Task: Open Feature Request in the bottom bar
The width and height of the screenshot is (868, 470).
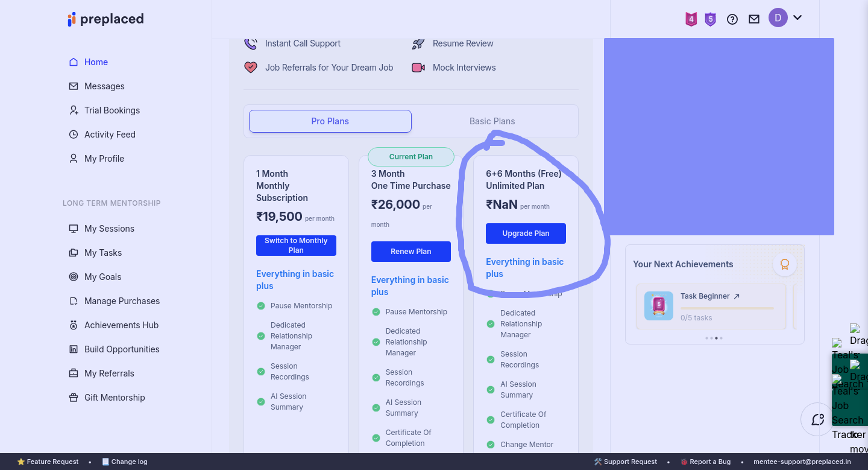Action: click(48, 462)
